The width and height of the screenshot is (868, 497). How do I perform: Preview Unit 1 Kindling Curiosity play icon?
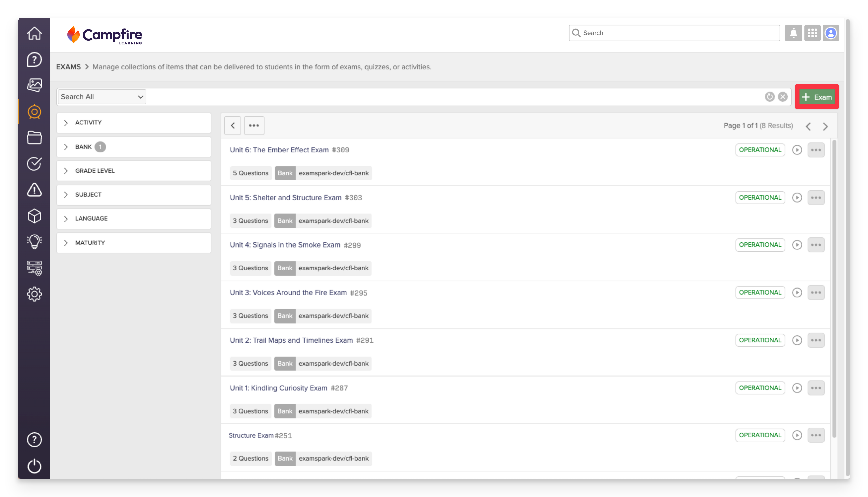[x=797, y=388]
